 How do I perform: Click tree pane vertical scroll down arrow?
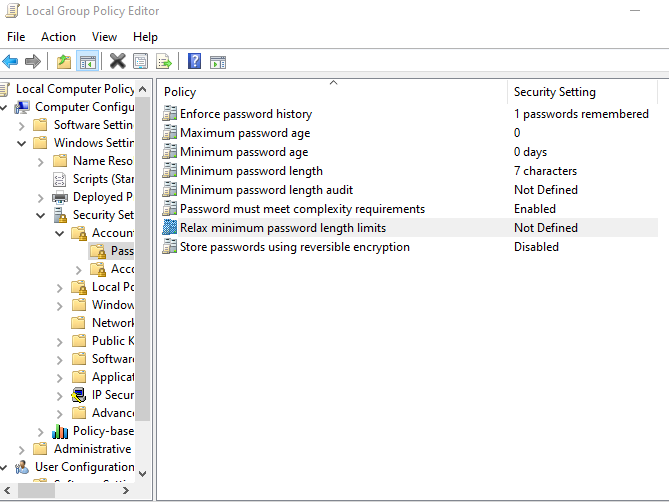143,473
